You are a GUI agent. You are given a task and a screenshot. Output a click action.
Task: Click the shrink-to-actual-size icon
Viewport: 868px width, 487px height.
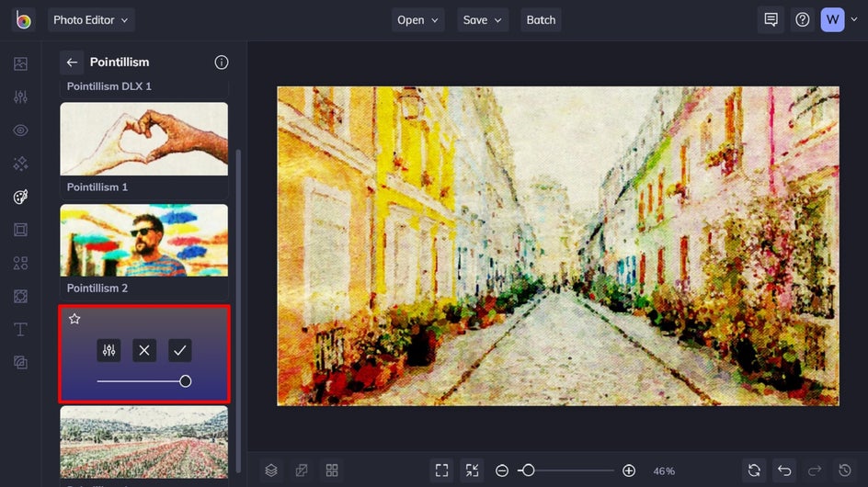coord(473,470)
